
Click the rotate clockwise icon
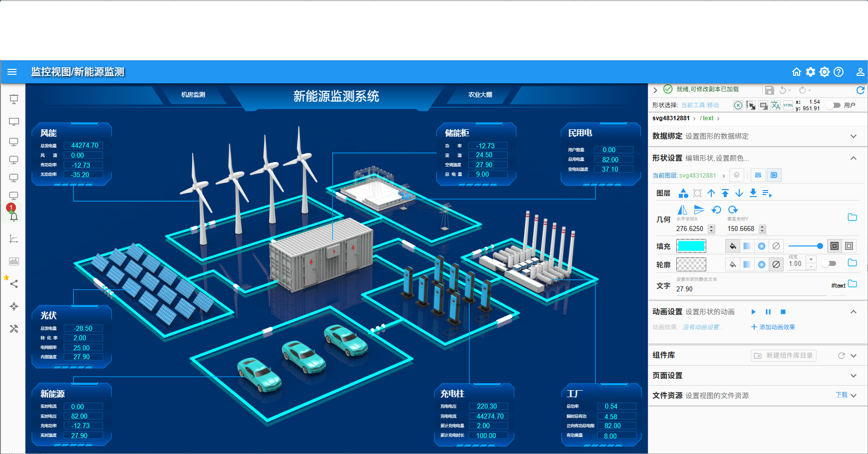[733, 210]
